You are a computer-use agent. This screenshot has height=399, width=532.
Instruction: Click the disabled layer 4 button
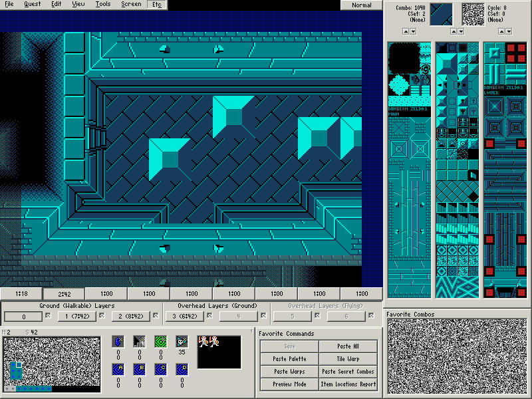pyautogui.click(x=239, y=317)
